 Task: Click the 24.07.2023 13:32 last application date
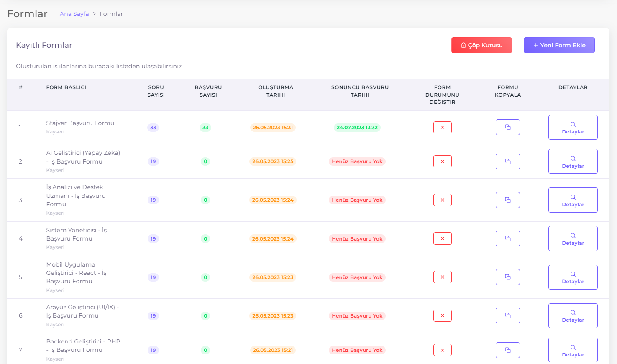pyautogui.click(x=357, y=128)
